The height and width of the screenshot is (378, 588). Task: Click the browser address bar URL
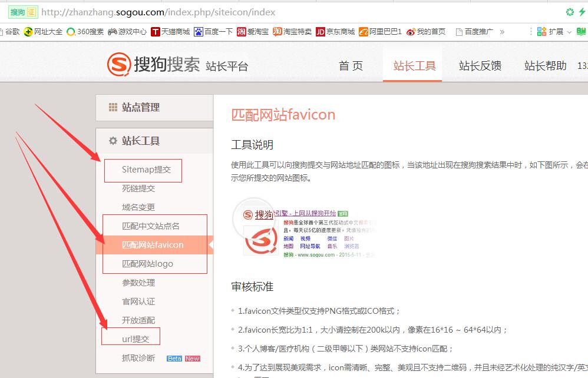point(158,12)
